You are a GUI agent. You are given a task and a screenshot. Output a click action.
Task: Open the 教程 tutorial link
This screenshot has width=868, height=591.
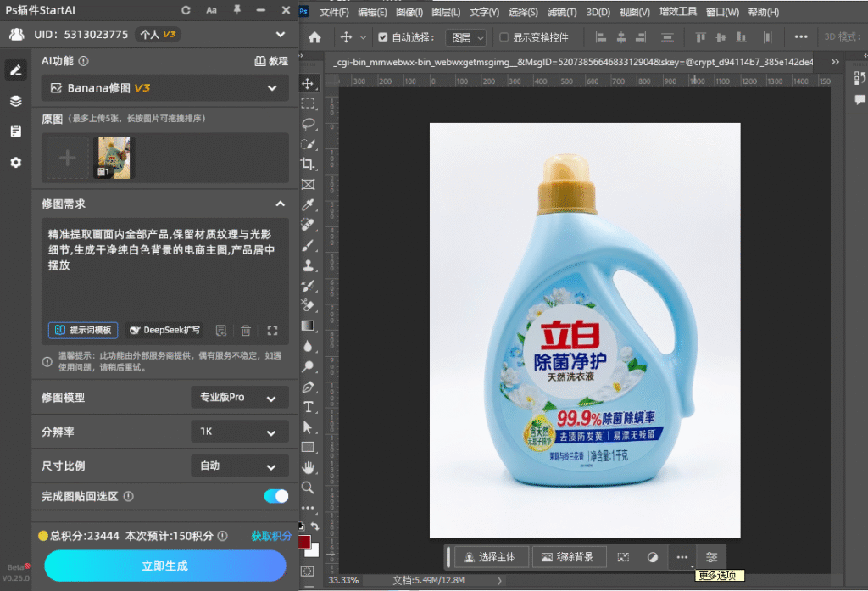[271, 61]
